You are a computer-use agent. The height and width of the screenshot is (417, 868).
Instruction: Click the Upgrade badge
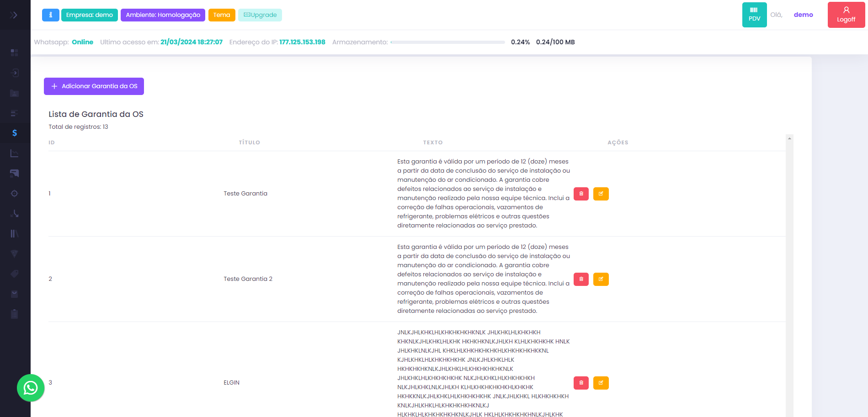click(260, 15)
